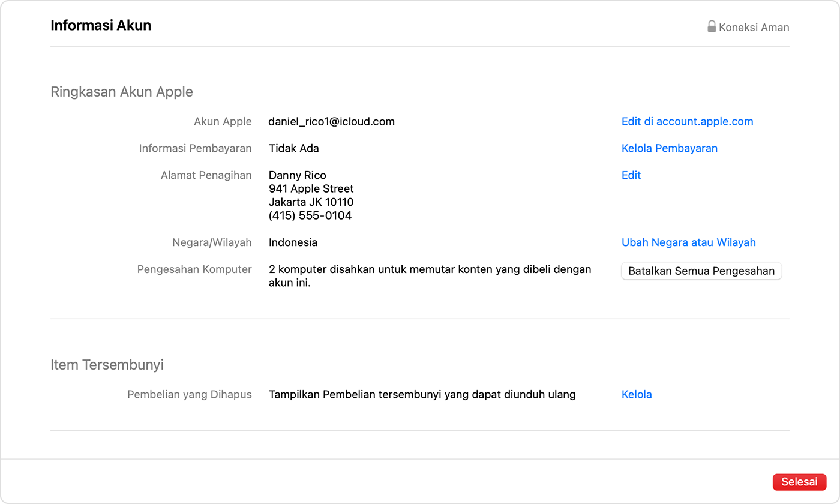Click the Alamat Penagihan label
Screen dimensions: 840x504
206,175
